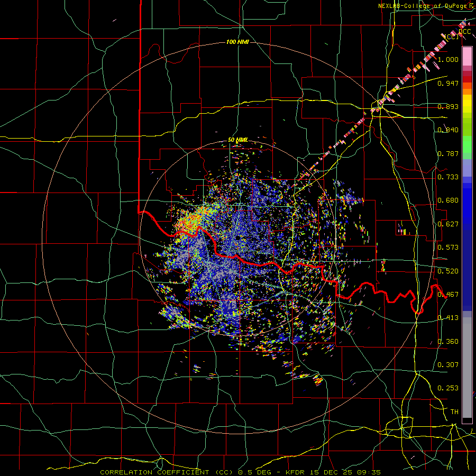476x476 pixels.
Task: Click the 0.680 legend value
Action: 448,200
